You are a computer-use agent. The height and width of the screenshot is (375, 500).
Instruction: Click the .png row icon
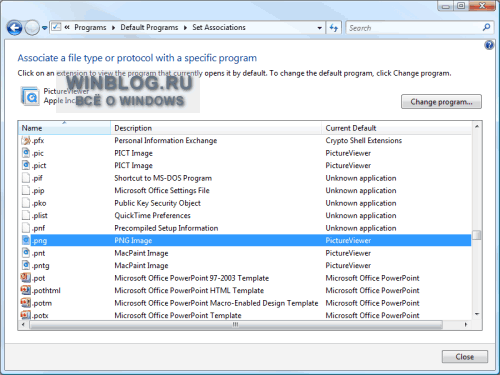[x=26, y=240]
